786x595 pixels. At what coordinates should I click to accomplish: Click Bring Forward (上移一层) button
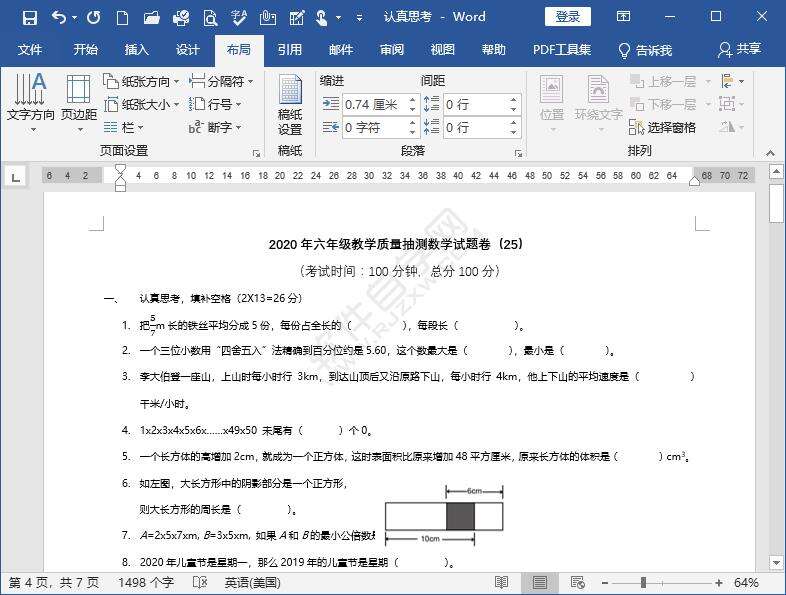pyautogui.click(x=664, y=81)
